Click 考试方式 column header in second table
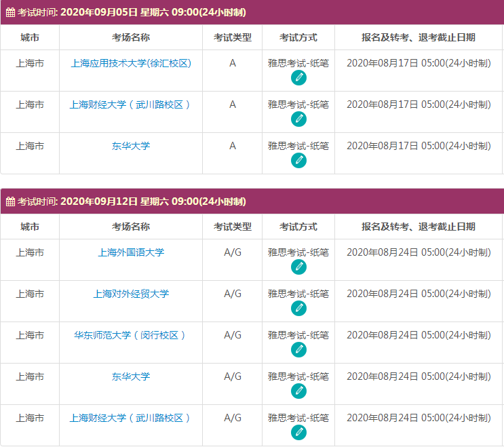504x447 pixels. (x=298, y=227)
